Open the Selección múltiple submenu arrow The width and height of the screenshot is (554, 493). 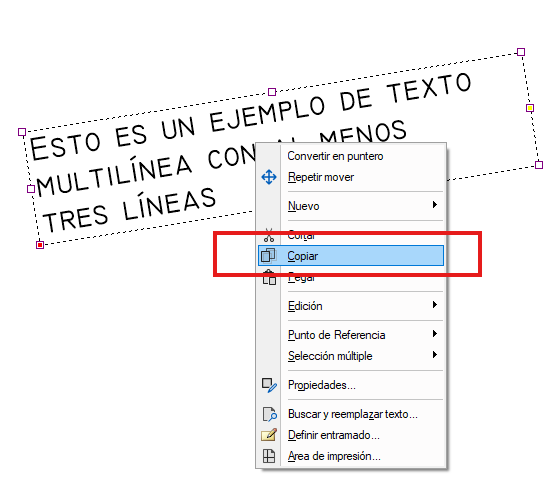435,355
